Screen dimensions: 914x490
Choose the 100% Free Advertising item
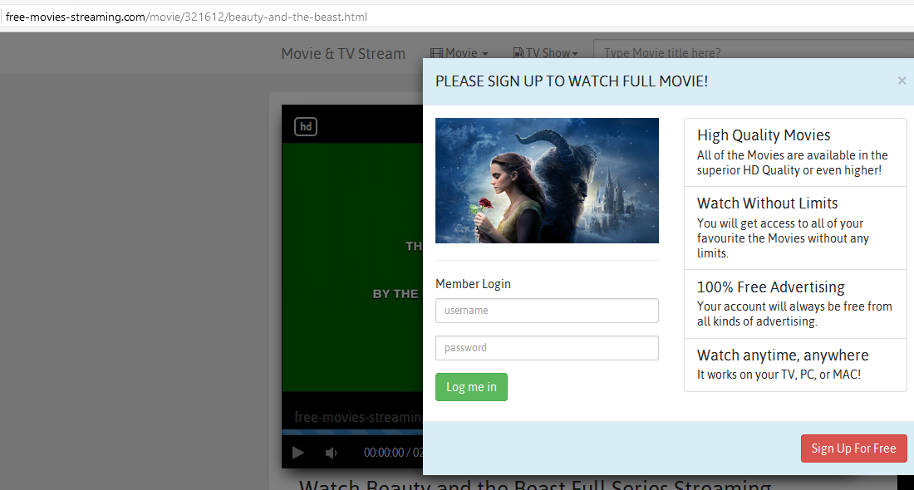[x=794, y=303]
